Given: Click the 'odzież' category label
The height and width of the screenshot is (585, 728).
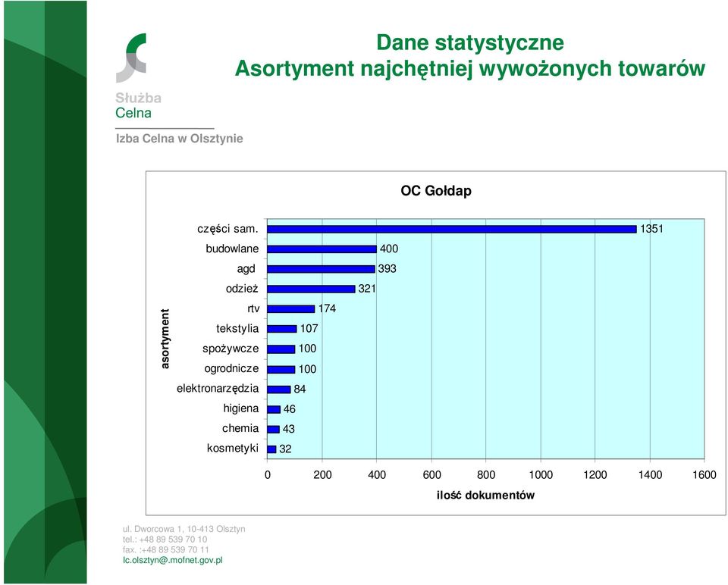Looking at the screenshot, I should pos(242,289).
